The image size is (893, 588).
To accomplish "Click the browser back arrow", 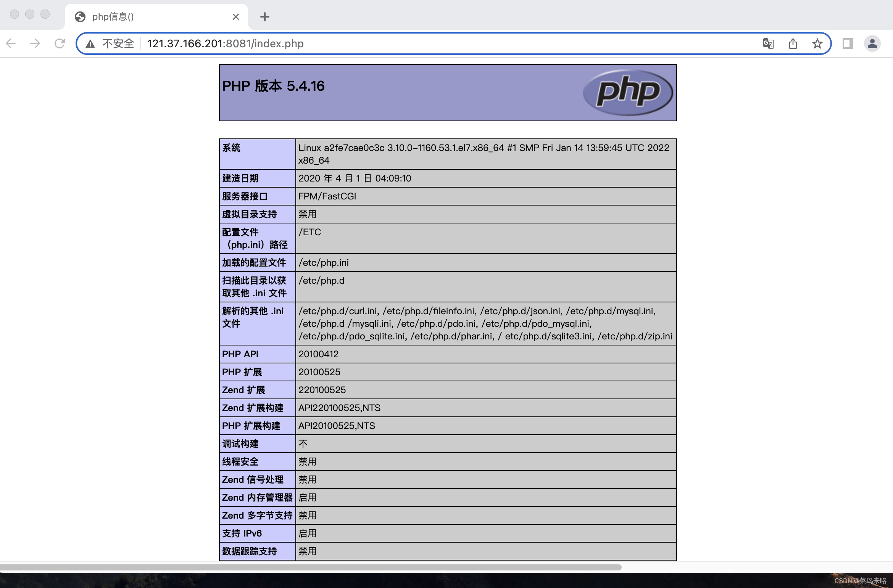I will (11, 43).
